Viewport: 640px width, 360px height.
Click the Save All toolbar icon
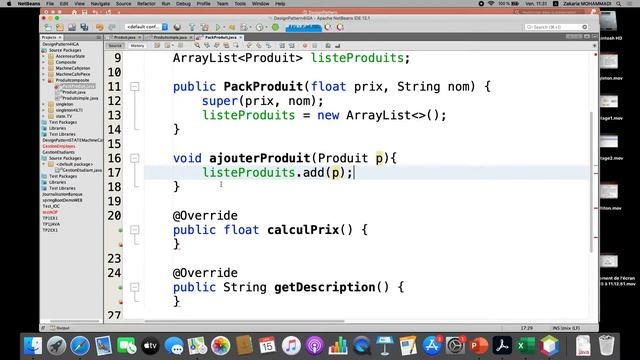[84, 27]
